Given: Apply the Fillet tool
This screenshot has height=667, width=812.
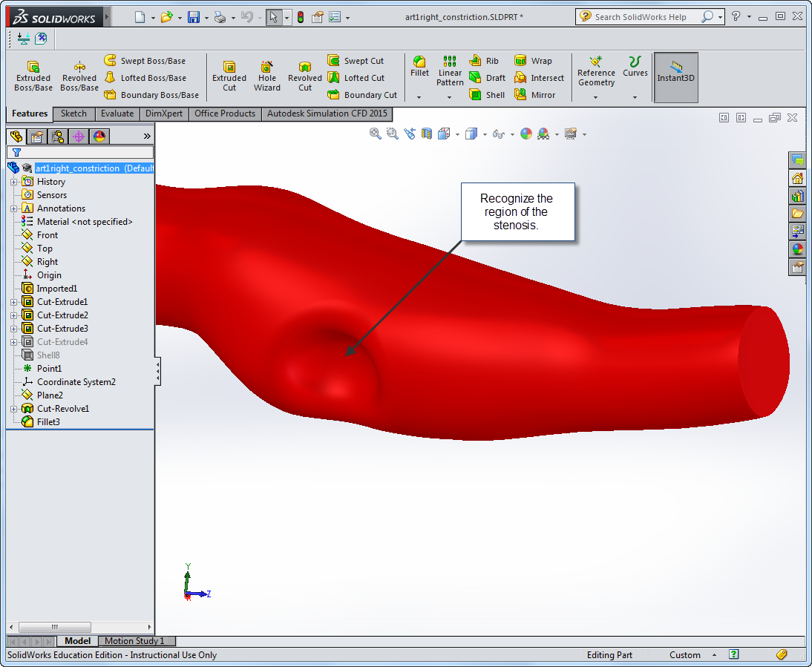Looking at the screenshot, I should (x=419, y=67).
